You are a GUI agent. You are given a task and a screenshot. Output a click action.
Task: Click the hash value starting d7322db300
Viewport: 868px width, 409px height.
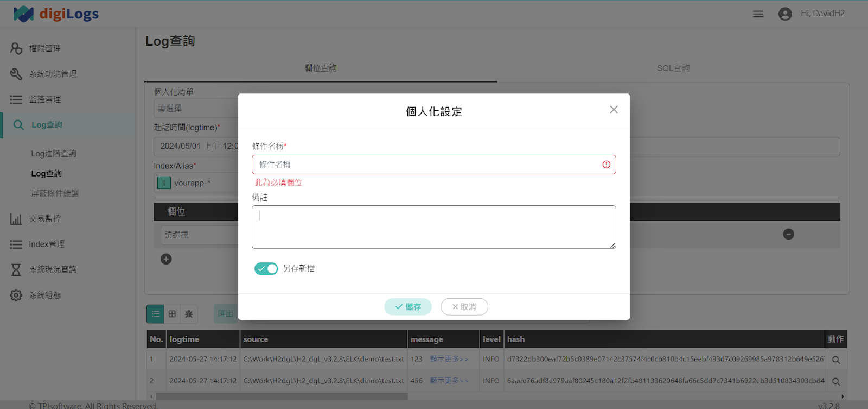(x=665, y=359)
